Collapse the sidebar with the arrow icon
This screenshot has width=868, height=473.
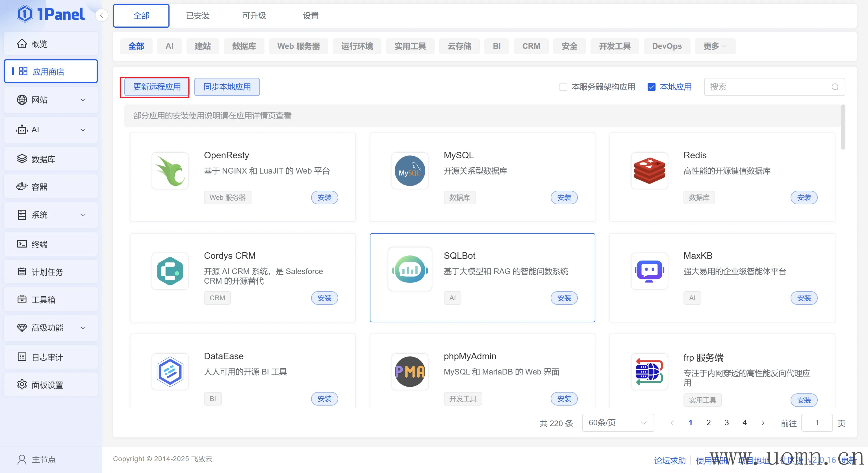pyautogui.click(x=101, y=15)
